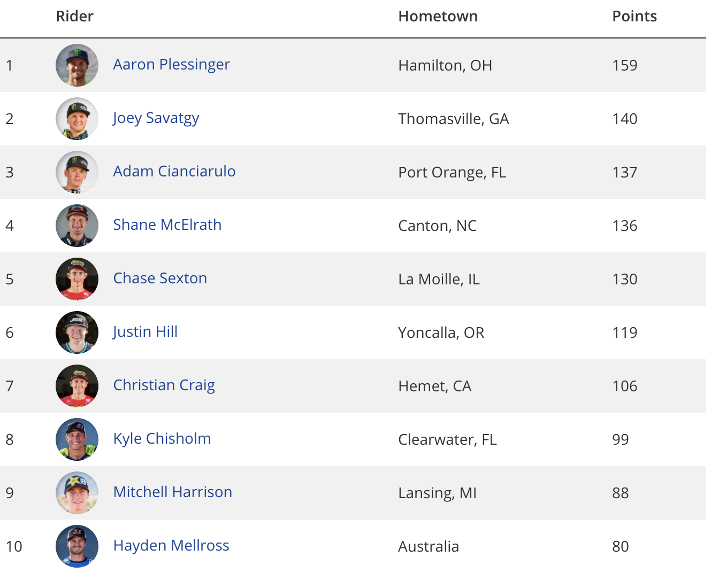The width and height of the screenshot is (719, 588).
Task: Click Hayden Mellross's profile picture
Action: click(77, 546)
